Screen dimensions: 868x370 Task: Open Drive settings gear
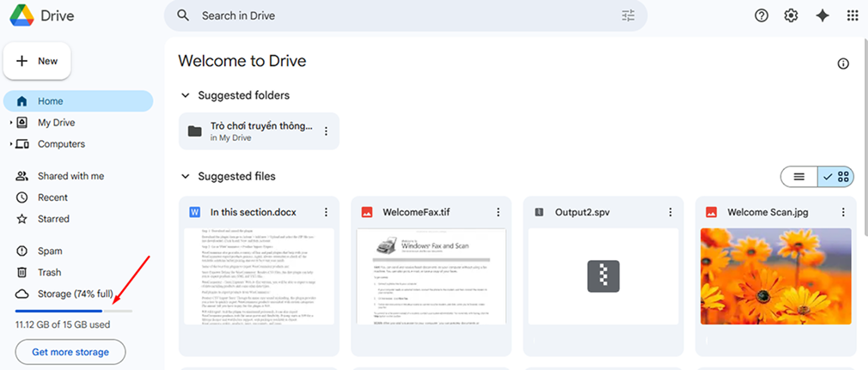(791, 15)
